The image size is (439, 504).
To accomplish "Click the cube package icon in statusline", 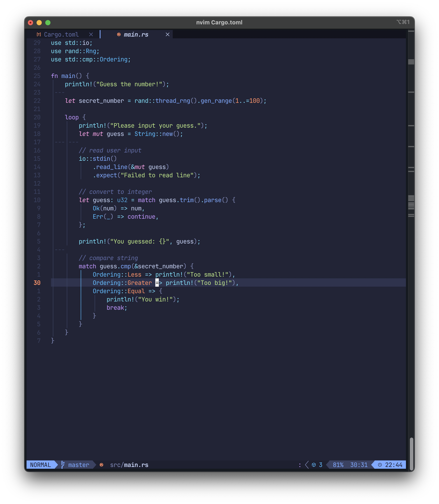I will click(313, 465).
